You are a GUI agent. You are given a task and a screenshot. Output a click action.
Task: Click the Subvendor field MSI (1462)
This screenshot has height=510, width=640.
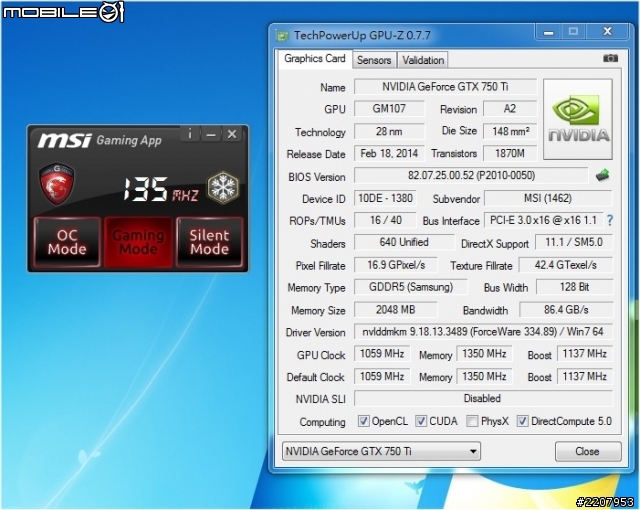coord(548,198)
